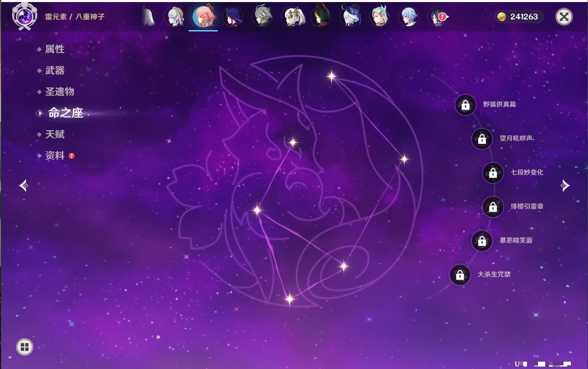
Task: Close the character screen with X button
Action: [564, 17]
